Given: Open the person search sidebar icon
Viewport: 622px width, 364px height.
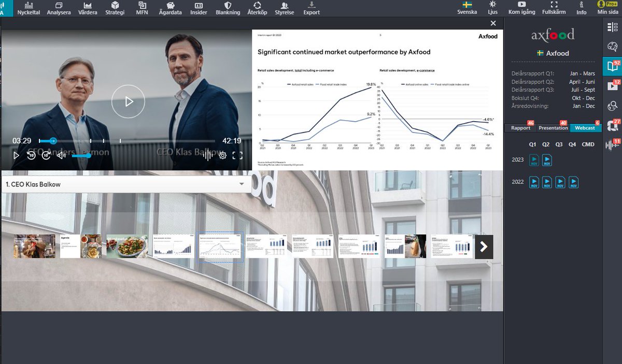Looking at the screenshot, I should (612, 106).
